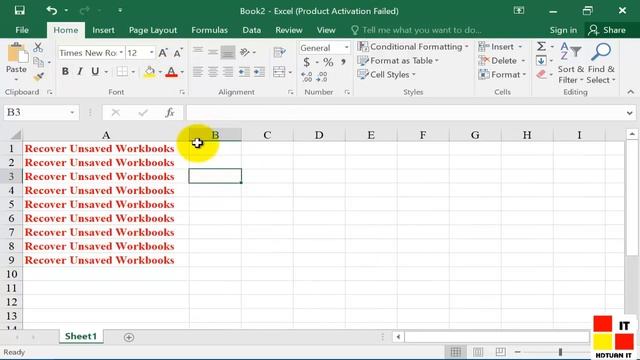Screen dimensions: 640x360
Task: Expand the formula bar
Action: click(x=629, y=113)
